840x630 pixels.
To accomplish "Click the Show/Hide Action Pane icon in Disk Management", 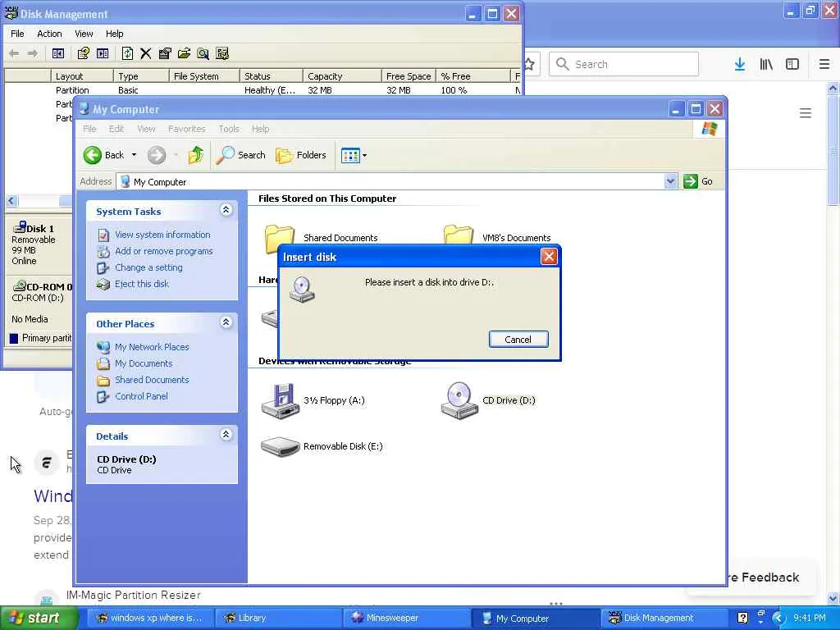I will 103,53.
